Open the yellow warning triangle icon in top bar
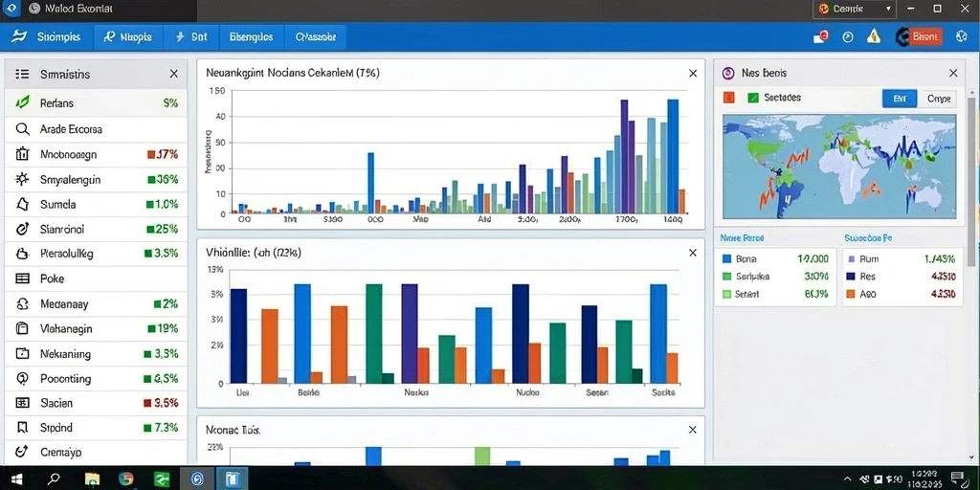 click(874, 36)
